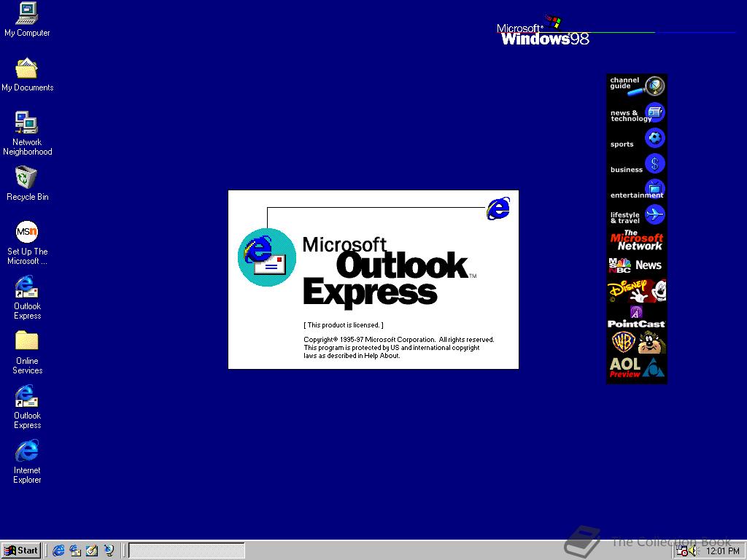
Task: Launch Outlook Express from Quick Launch
Action: (75, 551)
